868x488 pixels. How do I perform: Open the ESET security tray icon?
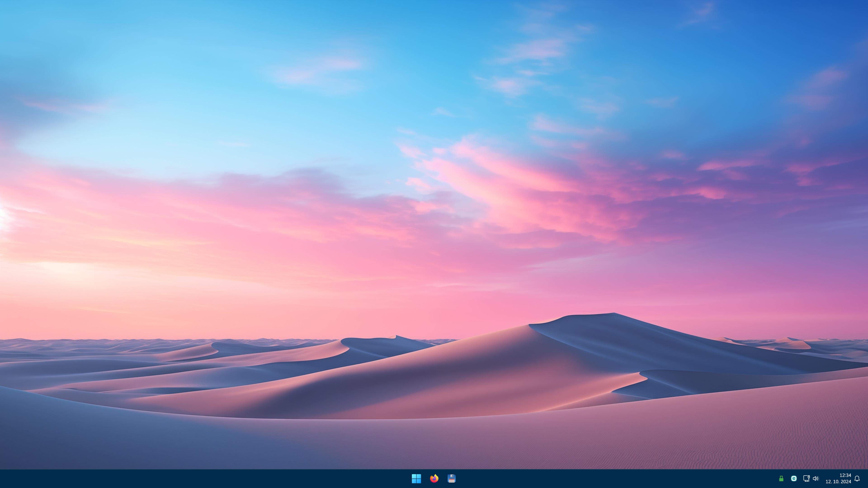(x=794, y=478)
